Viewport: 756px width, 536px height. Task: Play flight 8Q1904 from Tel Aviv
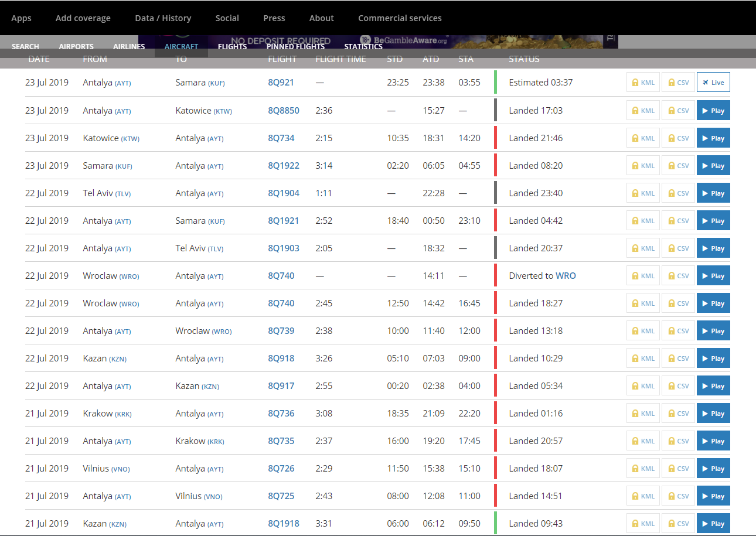(713, 193)
